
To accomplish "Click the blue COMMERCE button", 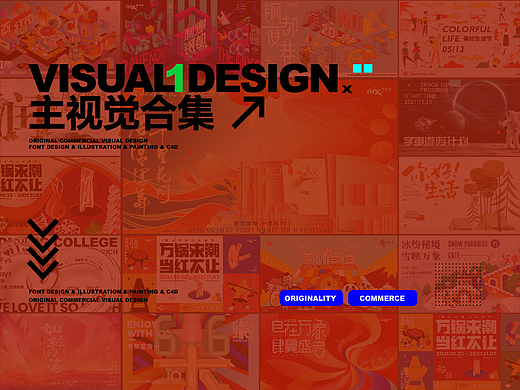I will (x=382, y=298).
